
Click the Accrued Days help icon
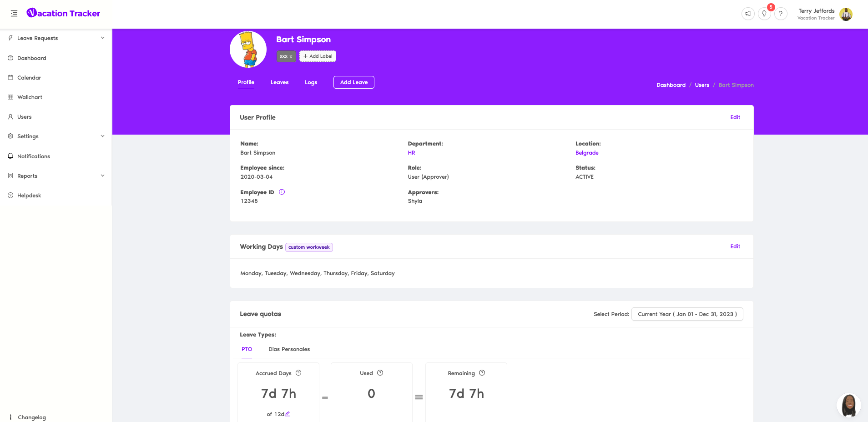(298, 373)
